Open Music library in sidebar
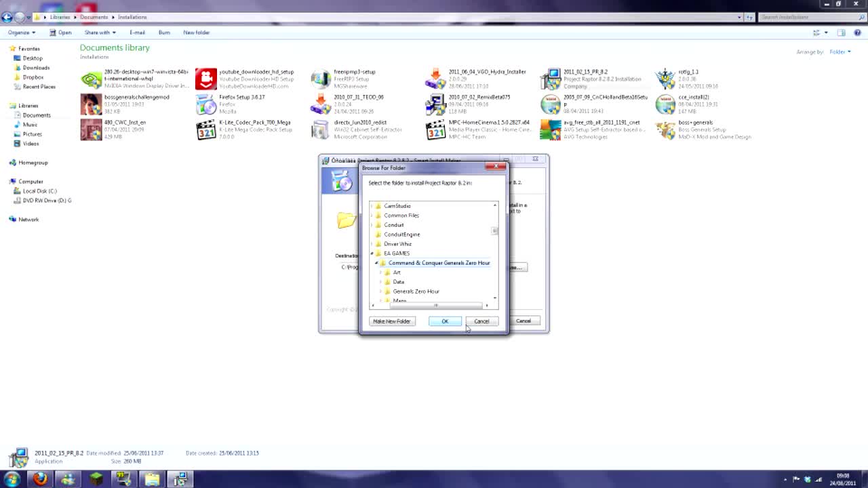 (30, 125)
